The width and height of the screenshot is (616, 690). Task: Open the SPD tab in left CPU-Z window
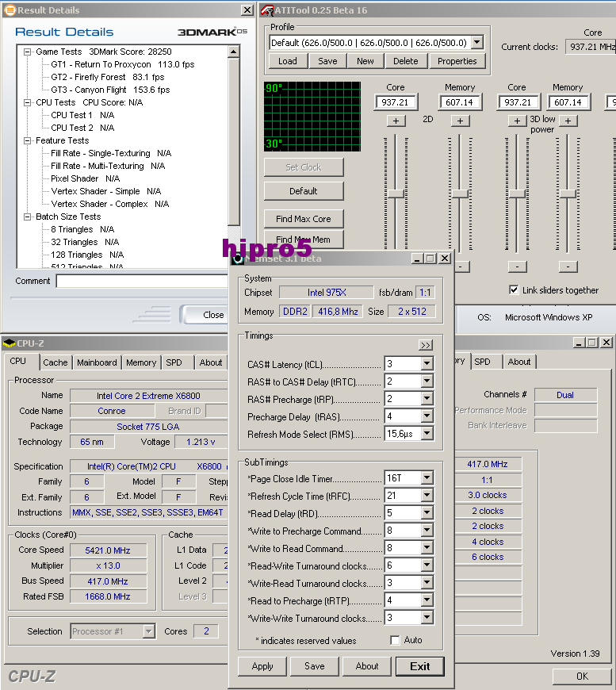pos(174,362)
